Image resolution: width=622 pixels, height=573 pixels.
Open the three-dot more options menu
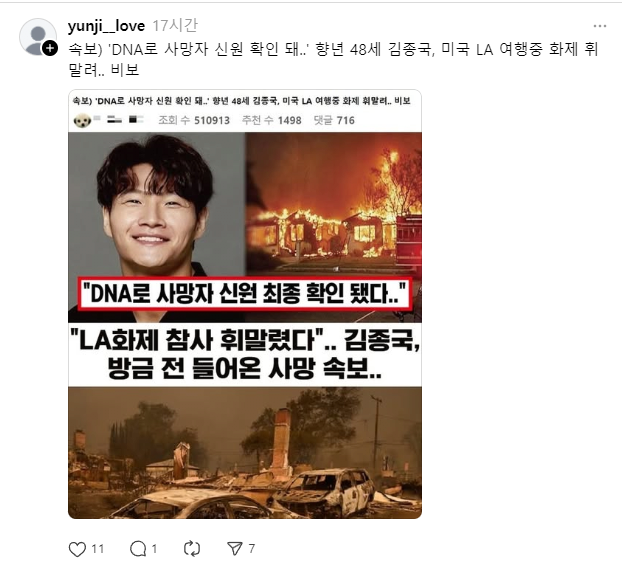tap(600, 26)
